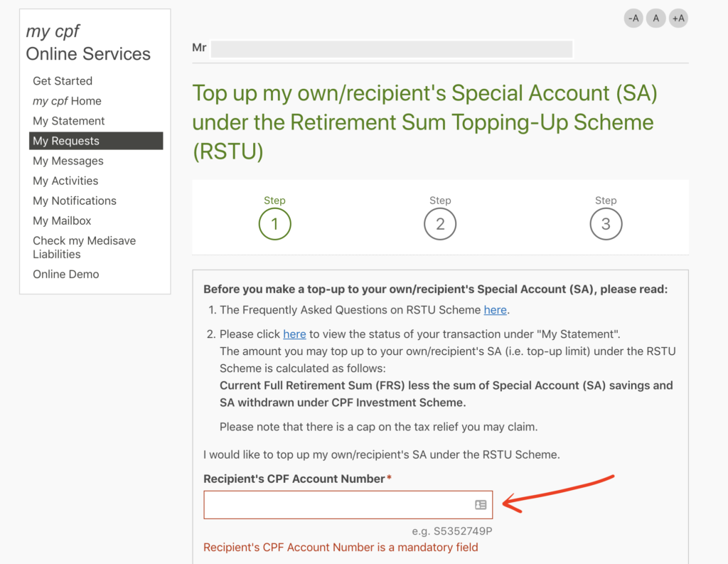Click the mandatory field error message

[x=341, y=547]
